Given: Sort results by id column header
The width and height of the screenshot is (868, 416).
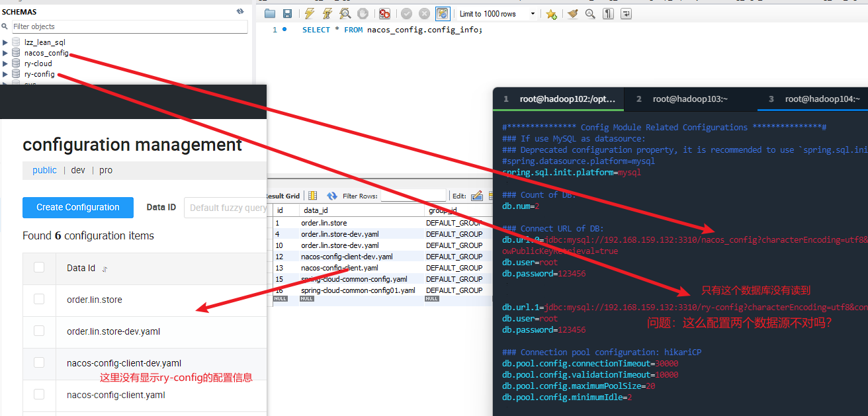Looking at the screenshot, I should [x=285, y=210].
